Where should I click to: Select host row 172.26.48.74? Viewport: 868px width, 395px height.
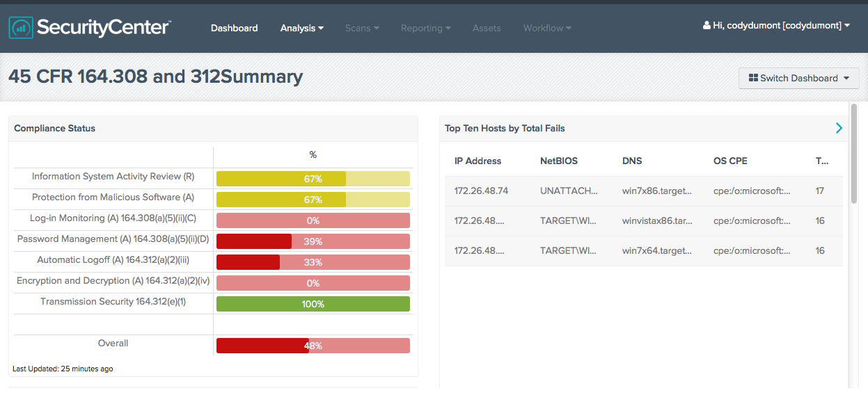coord(644,191)
